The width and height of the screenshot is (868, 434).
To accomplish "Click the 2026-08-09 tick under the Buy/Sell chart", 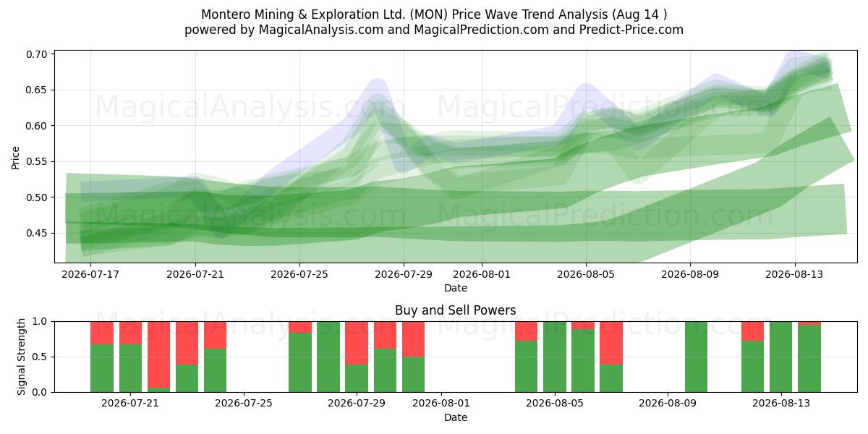I will (x=668, y=404).
